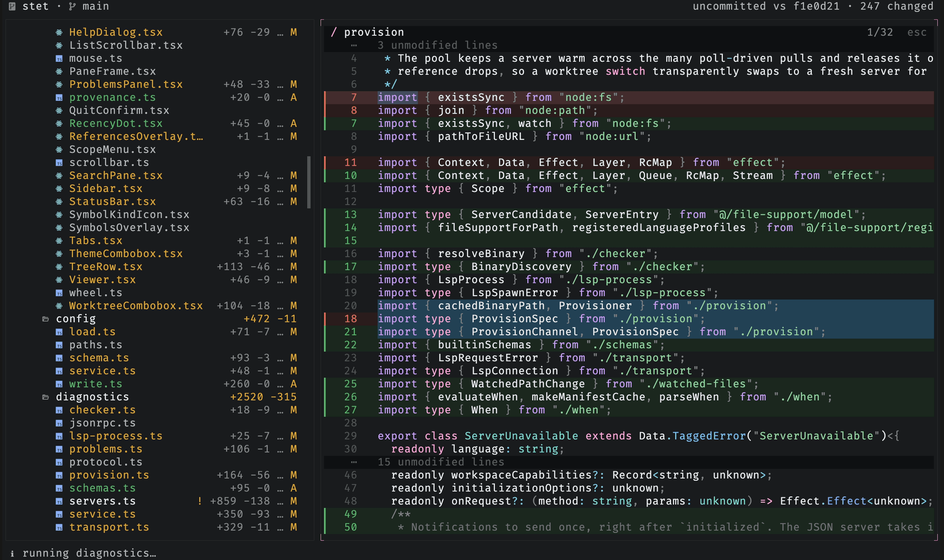Click the React icon beside Tabs.tsx
Image resolution: width=944 pixels, height=560 pixels.
59,240
